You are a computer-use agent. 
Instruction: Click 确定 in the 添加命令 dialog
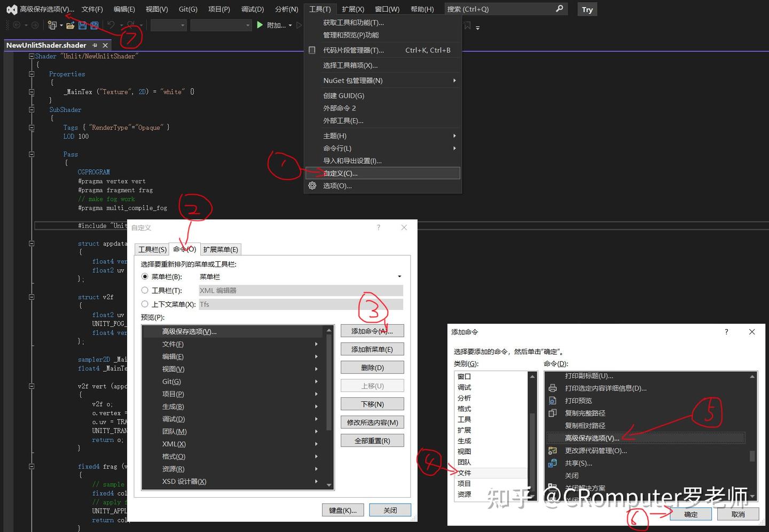690,514
